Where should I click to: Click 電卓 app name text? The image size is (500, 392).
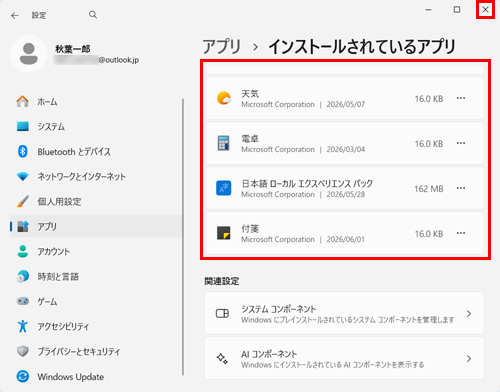point(250,139)
